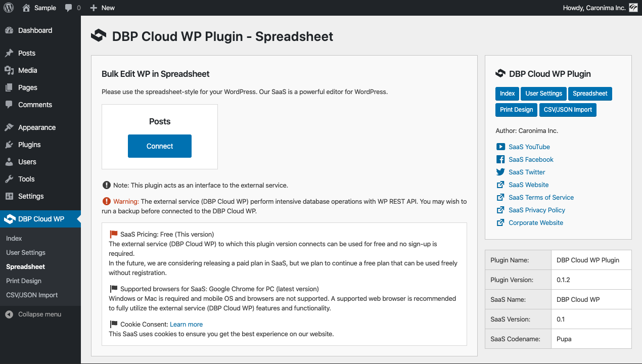Click the YouTube icon beside SaaS YouTube
Image resolution: width=642 pixels, height=364 pixels.
[500, 147]
